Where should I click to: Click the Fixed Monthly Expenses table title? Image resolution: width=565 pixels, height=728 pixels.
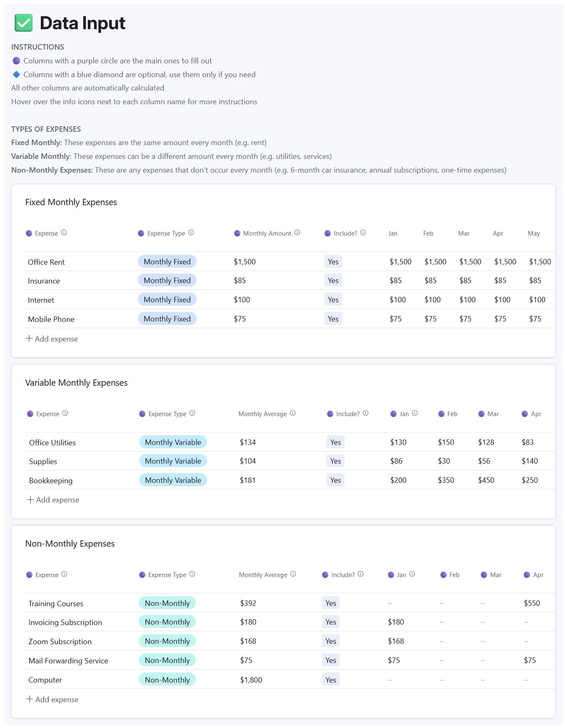point(71,202)
